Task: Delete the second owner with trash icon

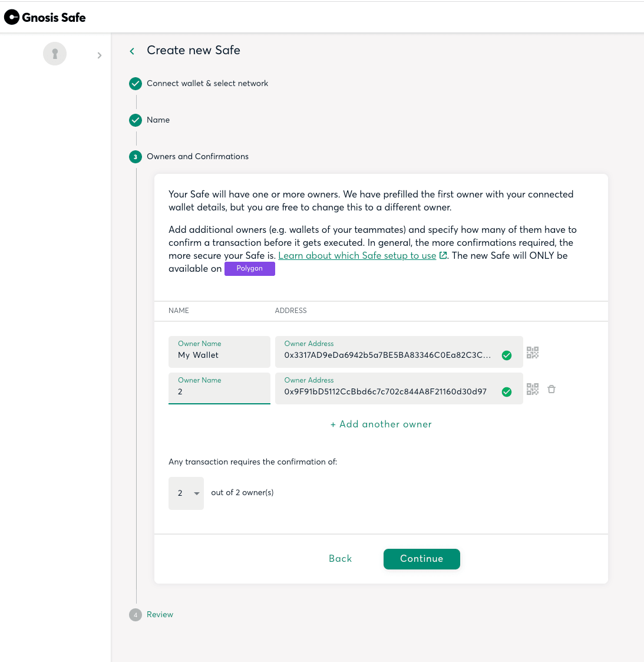Action: pyautogui.click(x=551, y=389)
